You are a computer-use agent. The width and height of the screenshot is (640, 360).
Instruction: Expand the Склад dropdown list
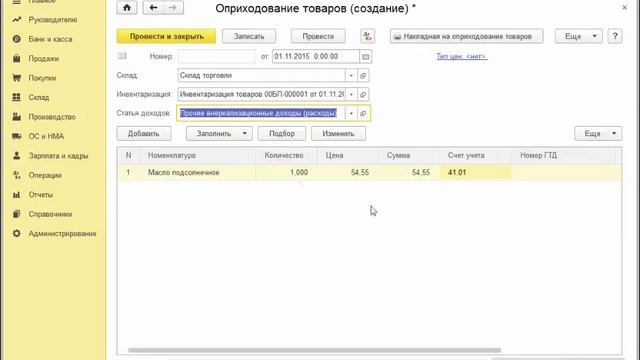[x=351, y=76]
